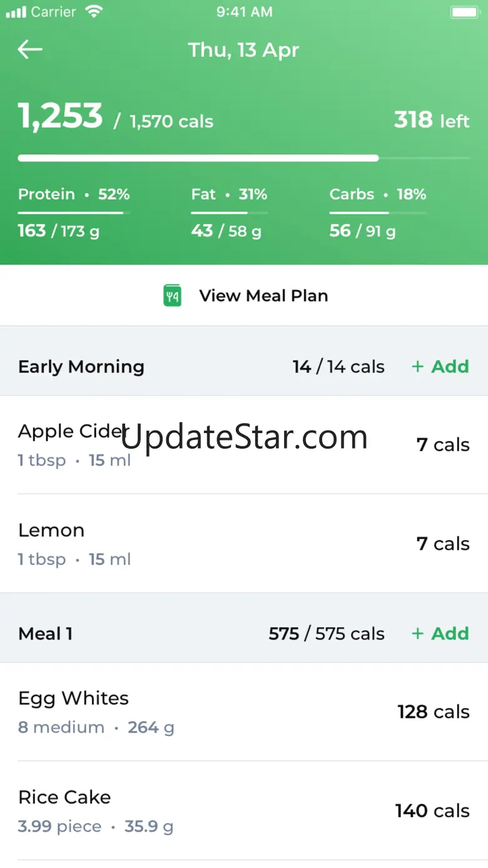Tap the Protein progress bar
The width and height of the screenshot is (488, 868).
click(74, 213)
